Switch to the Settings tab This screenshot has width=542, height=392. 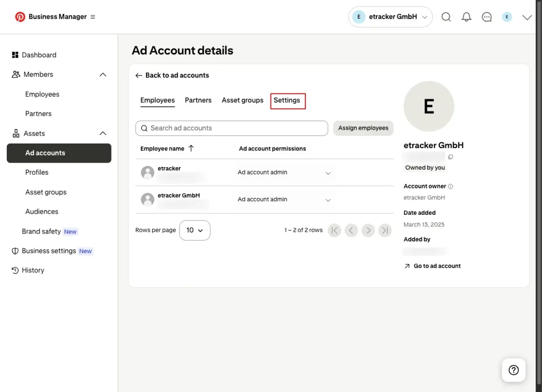point(287,100)
